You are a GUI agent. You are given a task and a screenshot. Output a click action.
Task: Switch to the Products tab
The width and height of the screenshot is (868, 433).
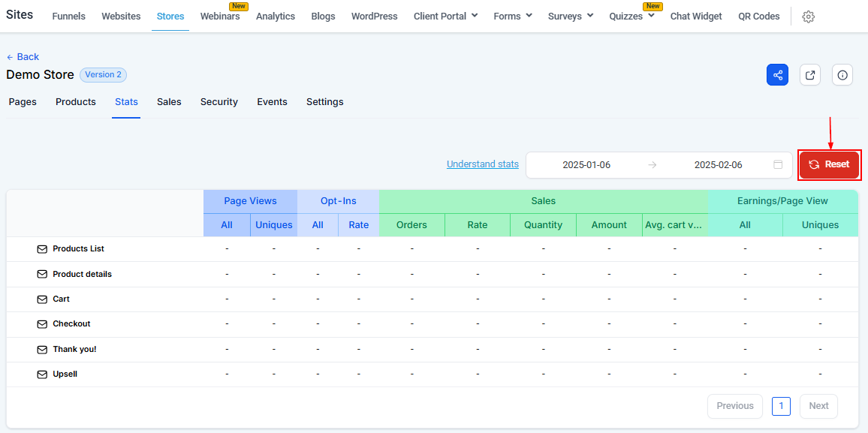click(76, 102)
